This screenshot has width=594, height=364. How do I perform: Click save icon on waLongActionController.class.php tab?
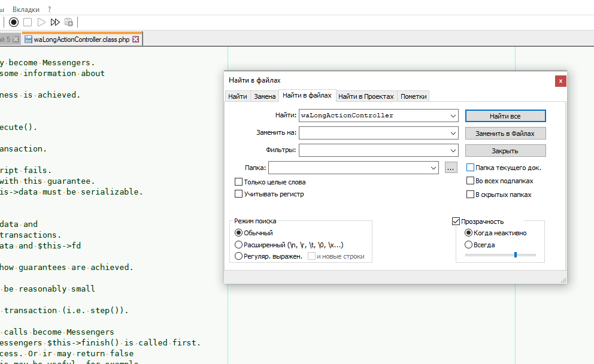click(28, 40)
